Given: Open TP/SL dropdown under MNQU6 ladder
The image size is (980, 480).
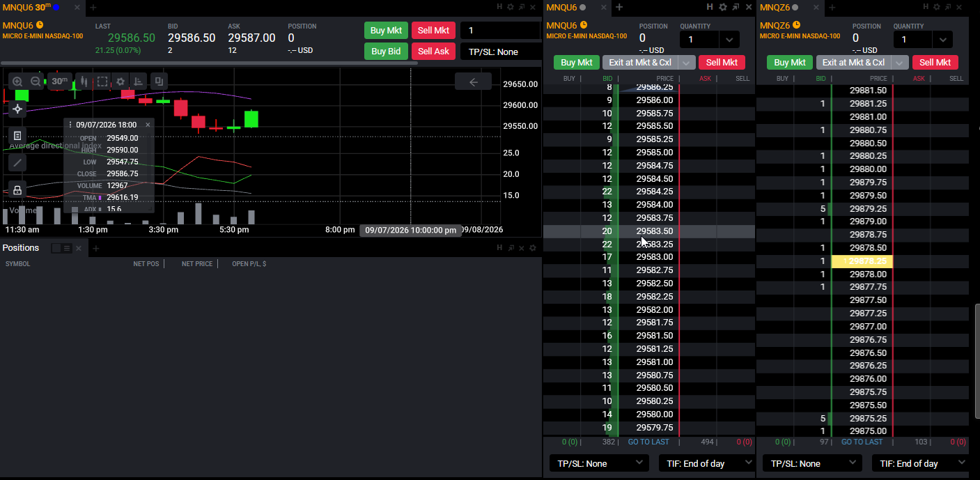Looking at the screenshot, I should pos(599,463).
